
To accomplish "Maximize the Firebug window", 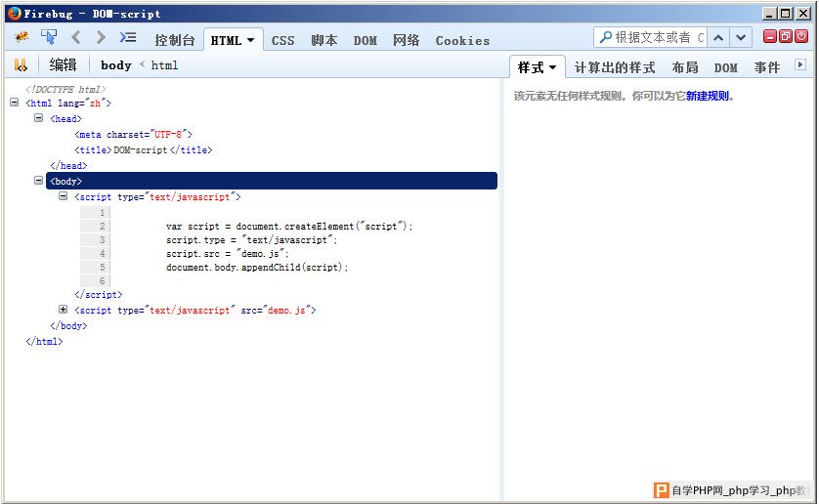I will coord(786,14).
